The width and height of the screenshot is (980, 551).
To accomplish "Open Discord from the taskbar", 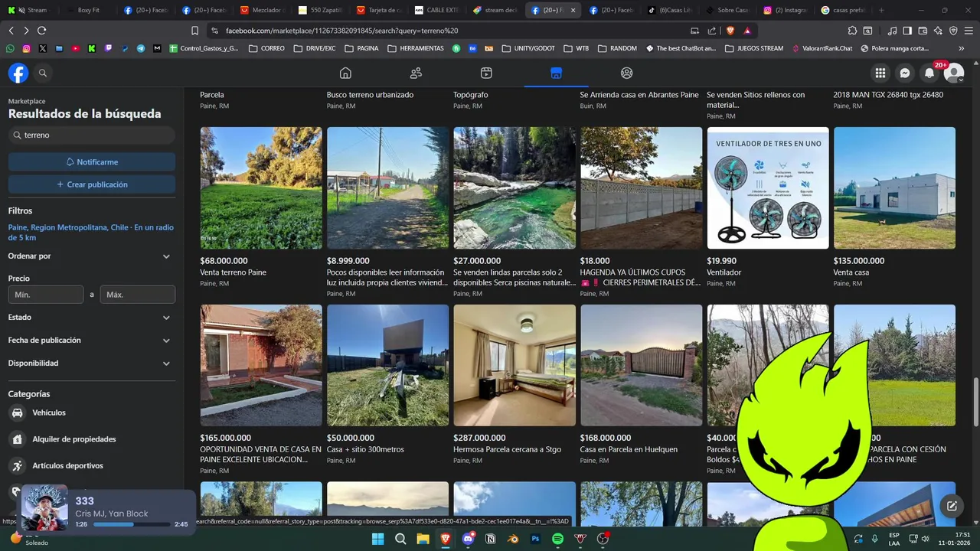I will (468, 539).
